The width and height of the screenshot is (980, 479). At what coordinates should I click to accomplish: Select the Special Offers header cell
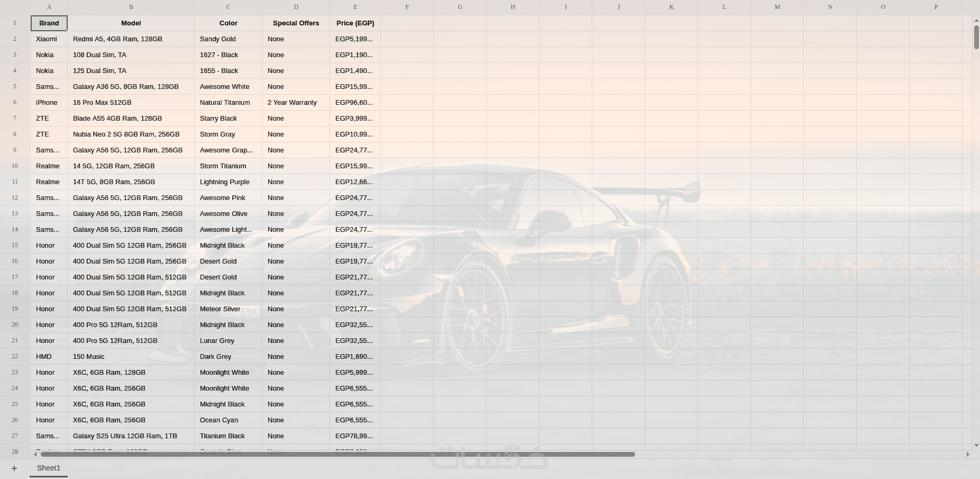click(x=296, y=23)
